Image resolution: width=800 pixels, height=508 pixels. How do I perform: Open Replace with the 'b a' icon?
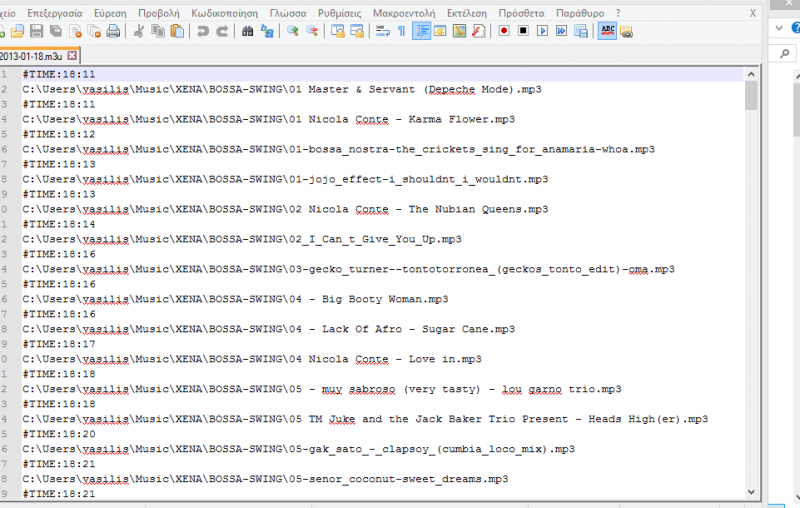click(x=267, y=32)
